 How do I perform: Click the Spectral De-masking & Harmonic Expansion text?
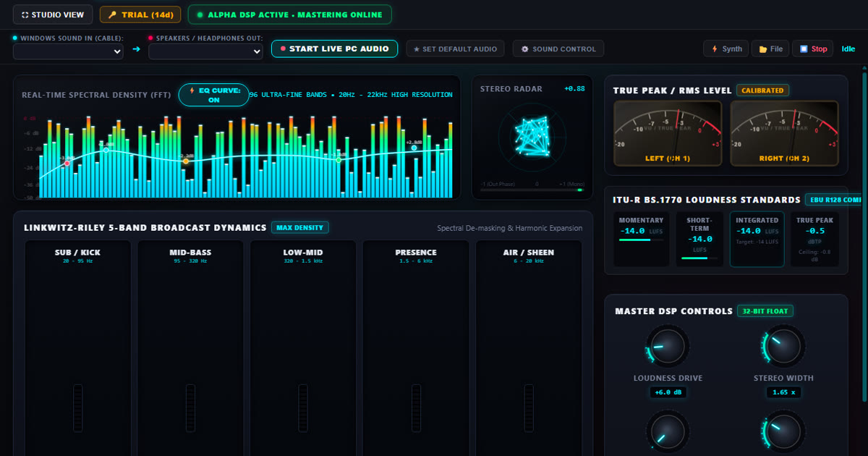(509, 228)
